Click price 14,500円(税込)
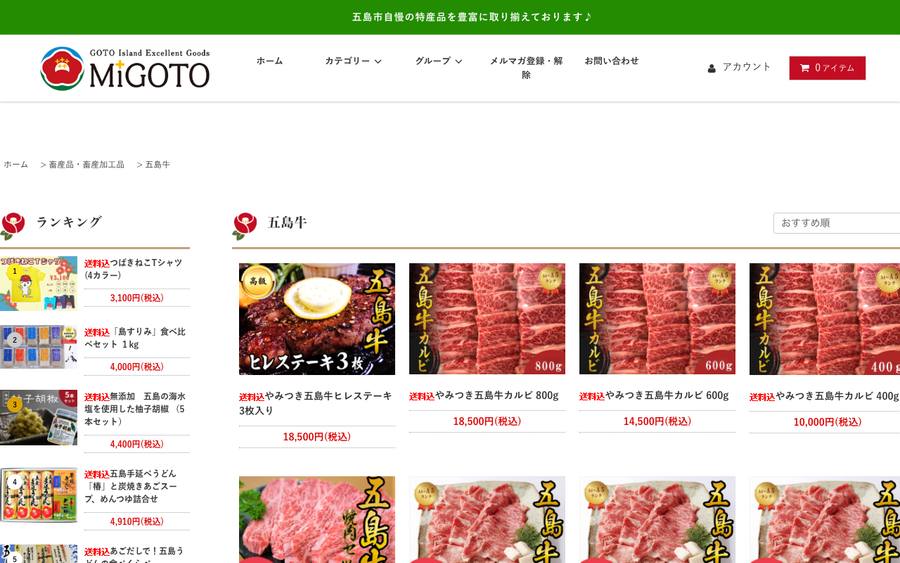900x563 pixels. 657,422
